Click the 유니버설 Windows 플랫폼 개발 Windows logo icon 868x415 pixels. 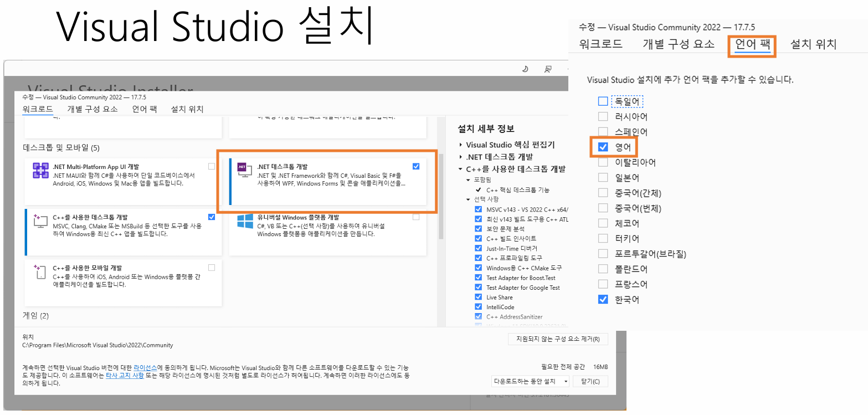pyautogui.click(x=244, y=221)
